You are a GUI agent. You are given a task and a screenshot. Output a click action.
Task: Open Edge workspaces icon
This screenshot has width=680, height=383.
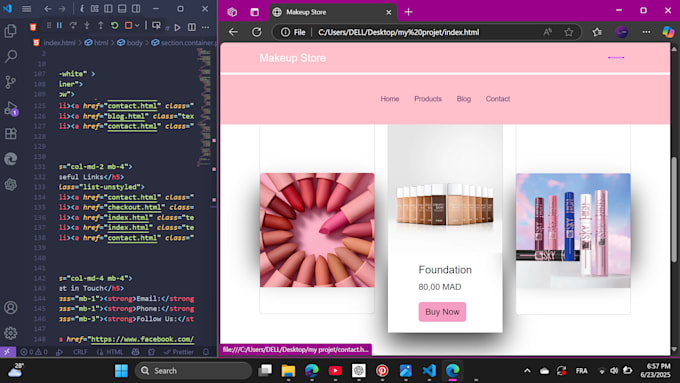pyautogui.click(x=232, y=12)
